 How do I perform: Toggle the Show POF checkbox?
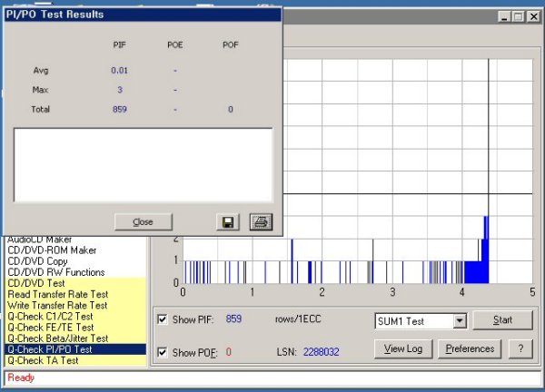pos(163,352)
